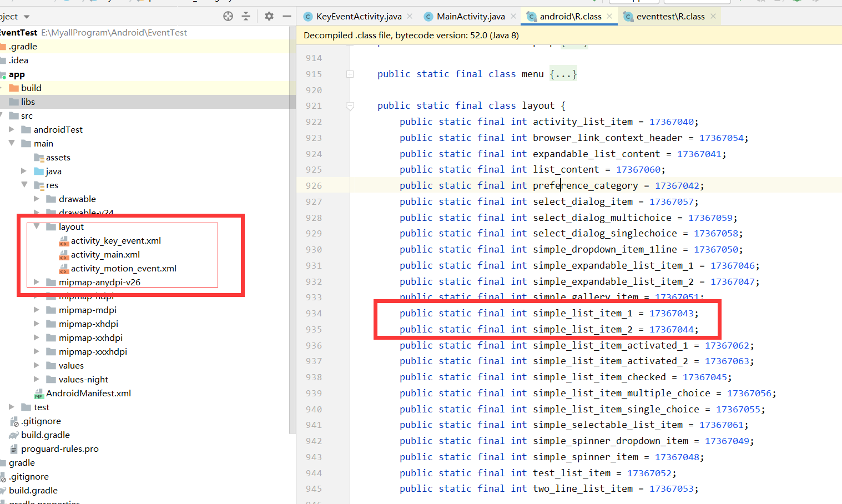Expand the values folder arrow
842x504 pixels.
click(x=37, y=365)
